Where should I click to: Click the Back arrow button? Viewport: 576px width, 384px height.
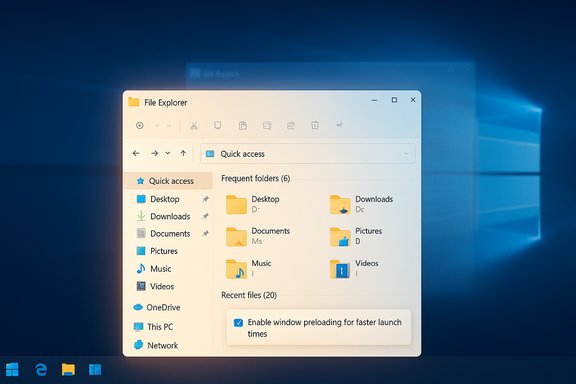136,153
